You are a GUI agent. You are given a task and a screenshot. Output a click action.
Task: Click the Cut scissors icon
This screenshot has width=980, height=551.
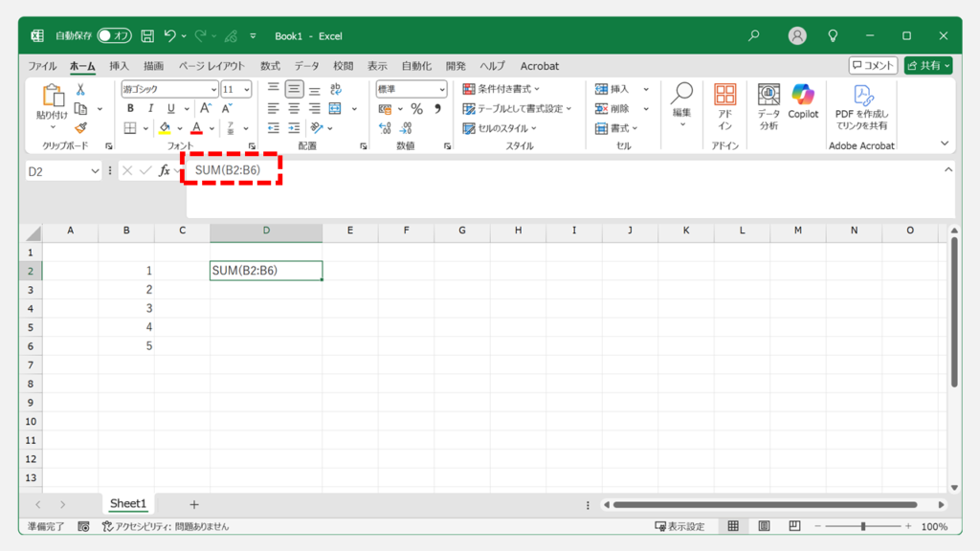[x=80, y=90]
